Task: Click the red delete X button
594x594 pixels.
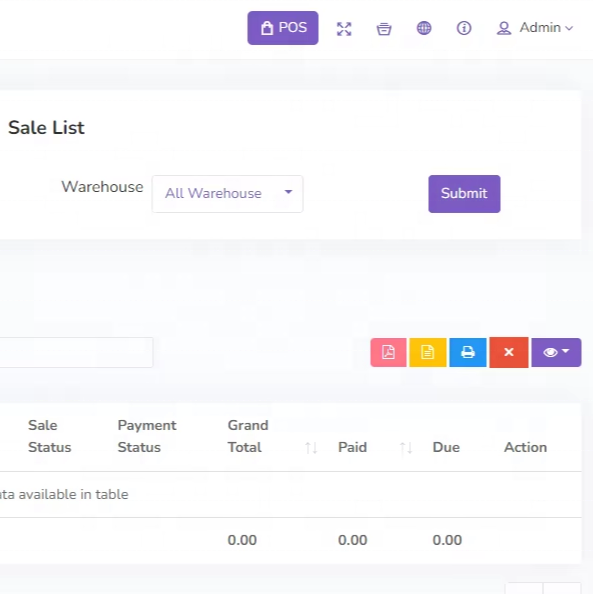Action: click(x=509, y=352)
